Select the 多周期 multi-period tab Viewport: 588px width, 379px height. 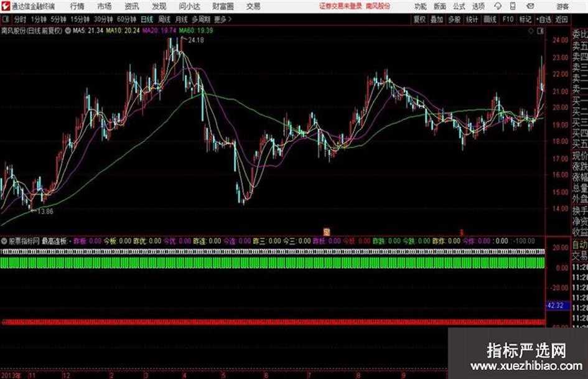click(x=201, y=19)
